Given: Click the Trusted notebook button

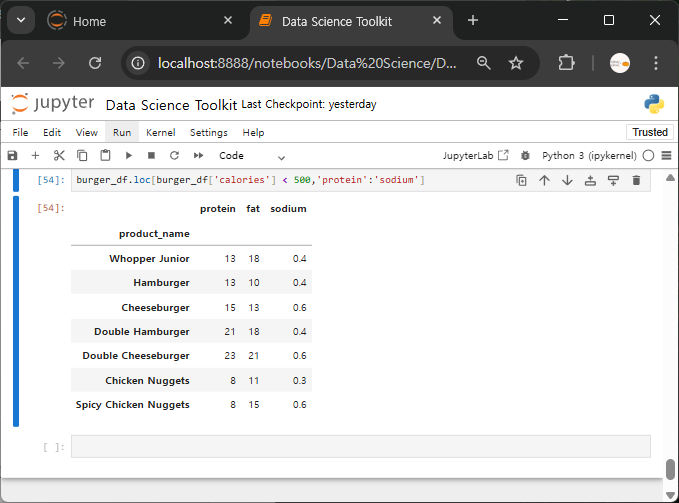Looking at the screenshot, I should (x=650, y=132).
